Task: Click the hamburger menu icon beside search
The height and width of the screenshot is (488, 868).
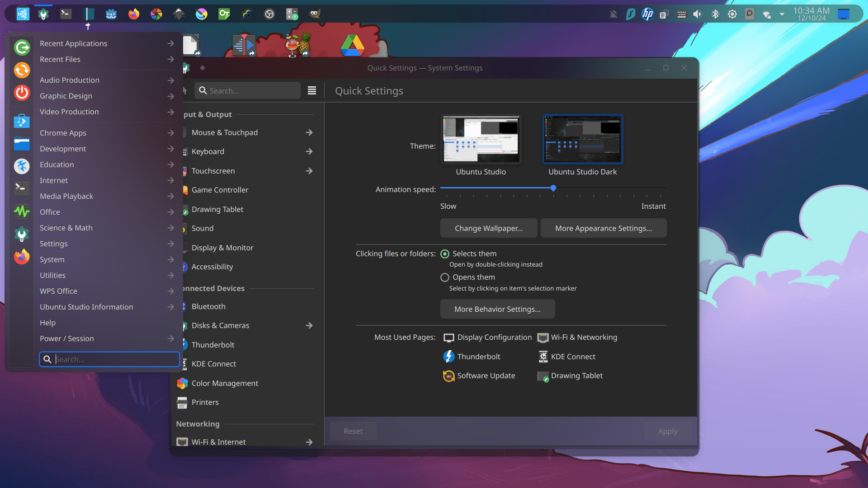Action: coord(311,91)
